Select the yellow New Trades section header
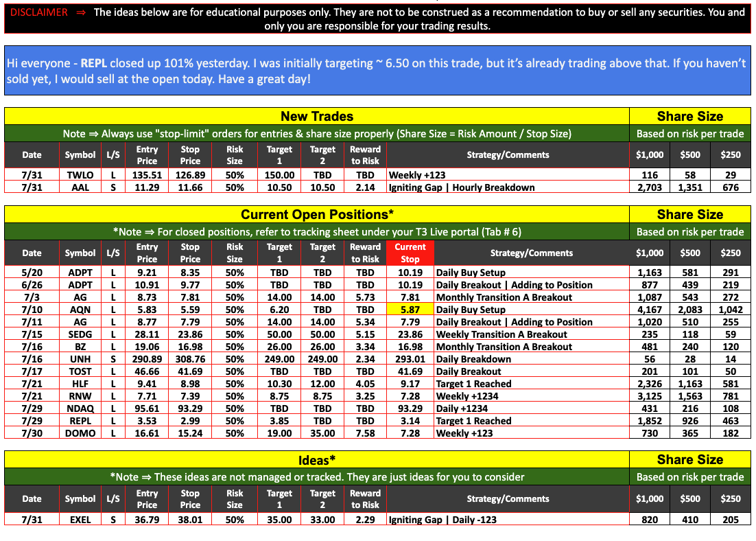 316,116
